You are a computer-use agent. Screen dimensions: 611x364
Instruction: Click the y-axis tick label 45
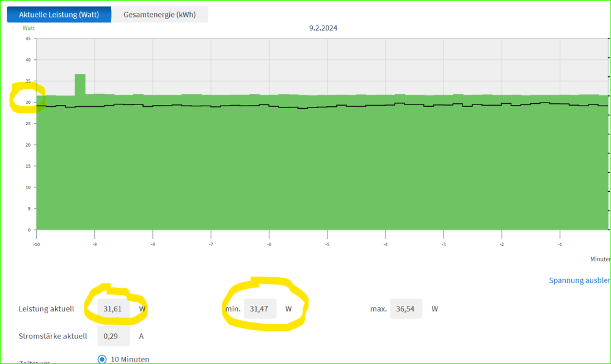point(27,38)
